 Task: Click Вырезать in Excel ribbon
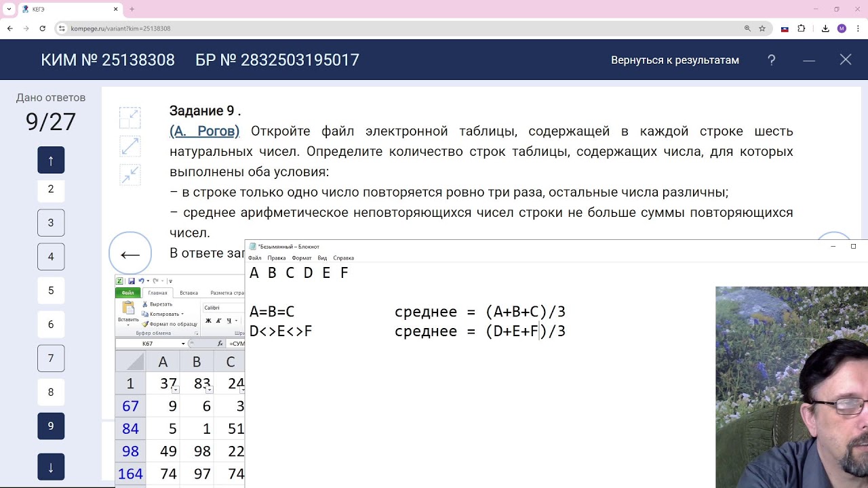click(157, 304)
